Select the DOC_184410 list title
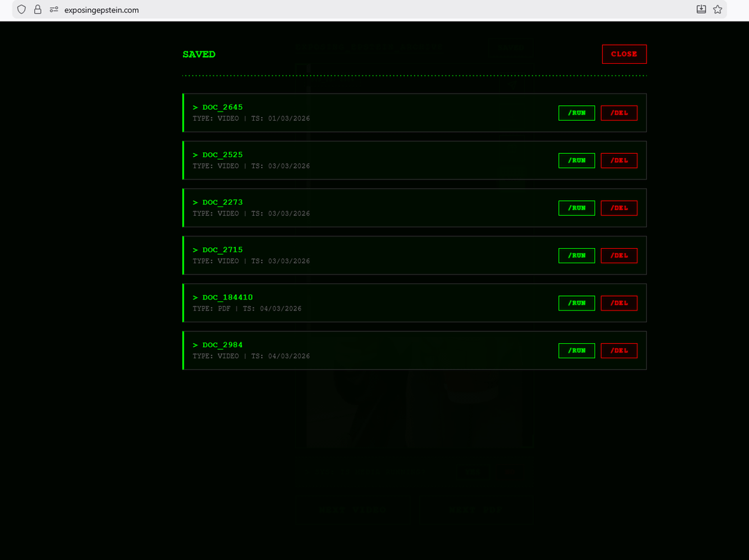This screenshot has height=560, width=749. [x=227, y=297]
